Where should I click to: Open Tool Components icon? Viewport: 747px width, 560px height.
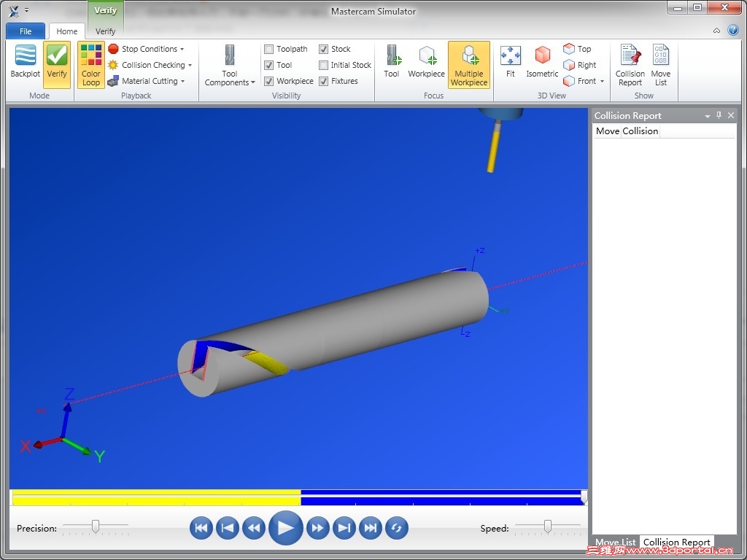click(230, 55)
